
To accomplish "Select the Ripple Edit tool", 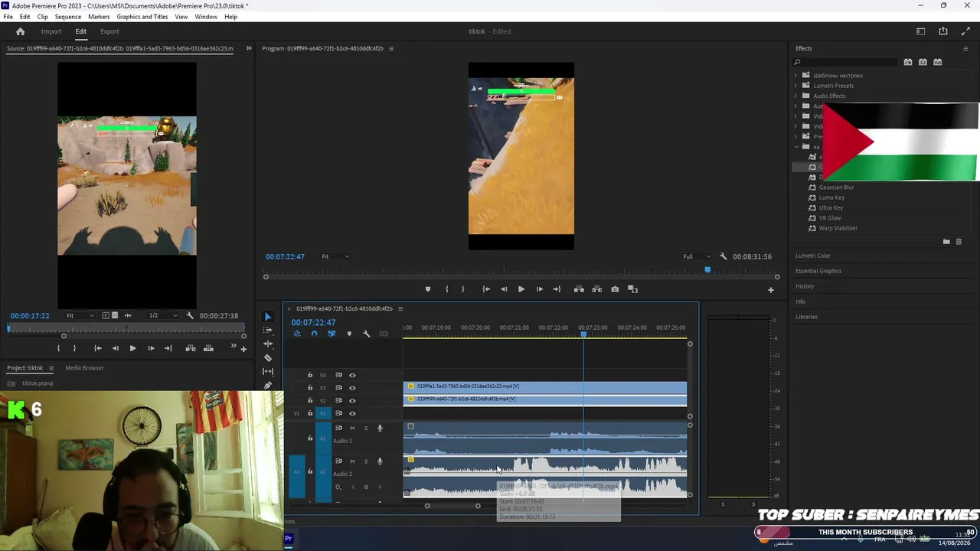I will click(268, 344).
